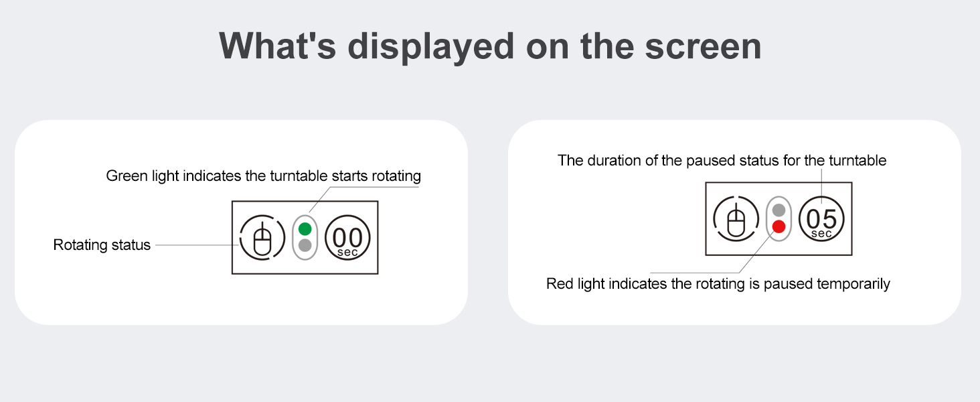Image resolution: width=980 pixels, height=402 pixels.
Task: Click the mouse icon in the left display
Action: (x=262, y=237)
